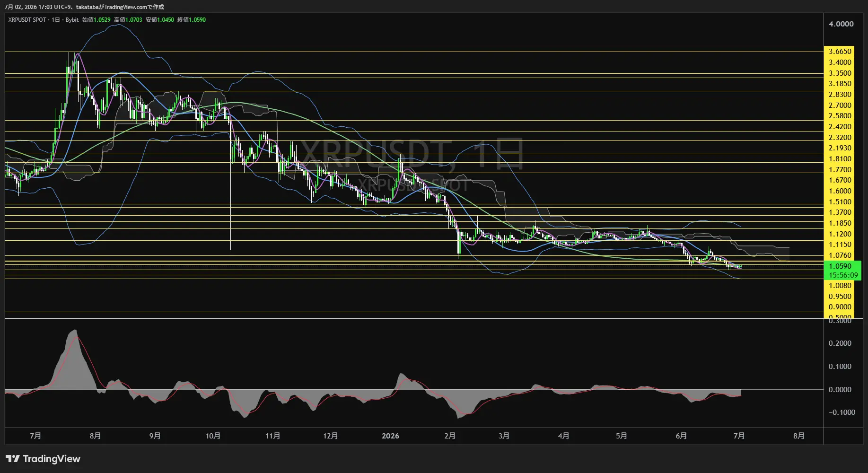Click the 1.5100 price level label
Viewport: 868px width, 473px height.
[840, 202]
